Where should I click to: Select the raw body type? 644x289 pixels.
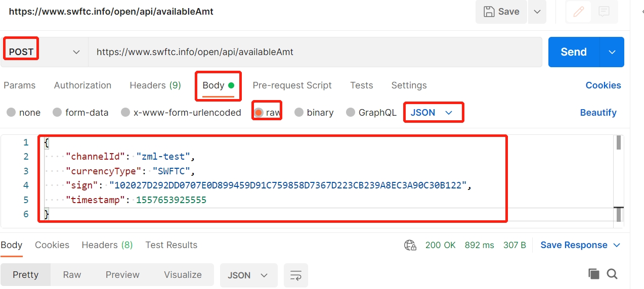click(259, 113)
